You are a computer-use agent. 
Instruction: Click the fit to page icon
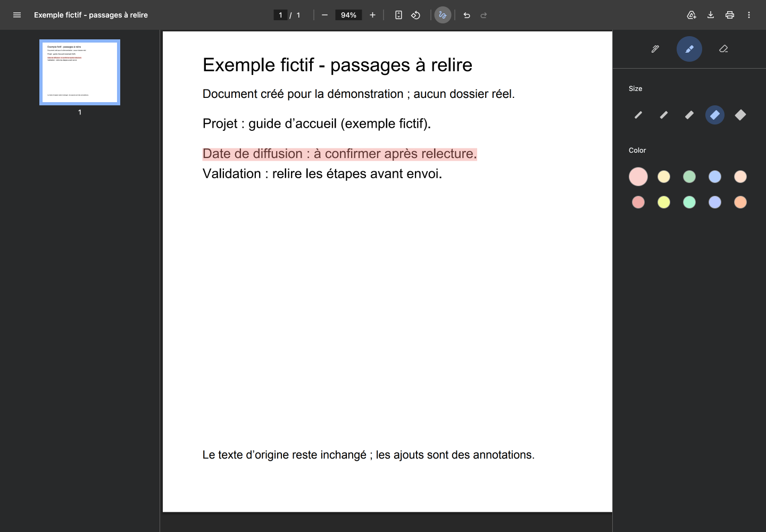[x=398, y=15]
